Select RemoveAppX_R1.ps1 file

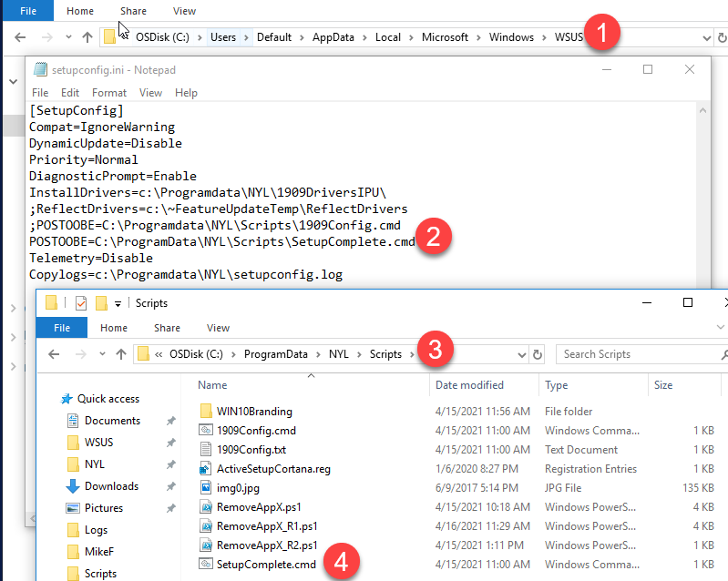267,525
